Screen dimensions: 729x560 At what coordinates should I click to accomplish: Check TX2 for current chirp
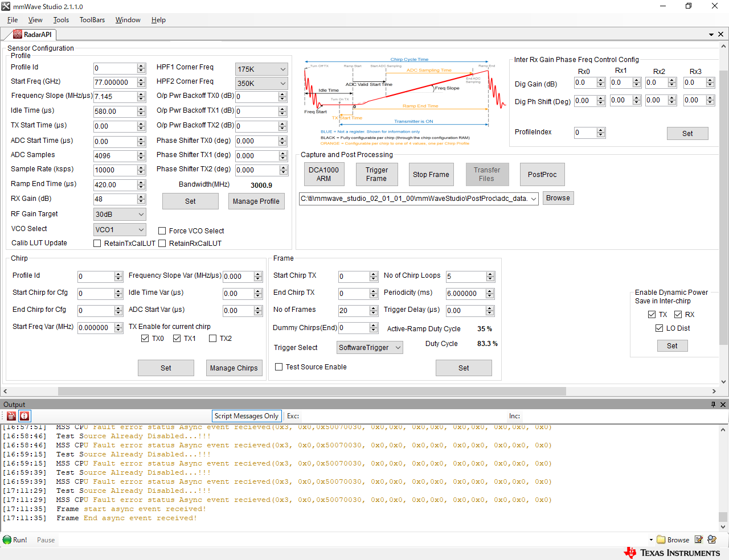point(212,339)
